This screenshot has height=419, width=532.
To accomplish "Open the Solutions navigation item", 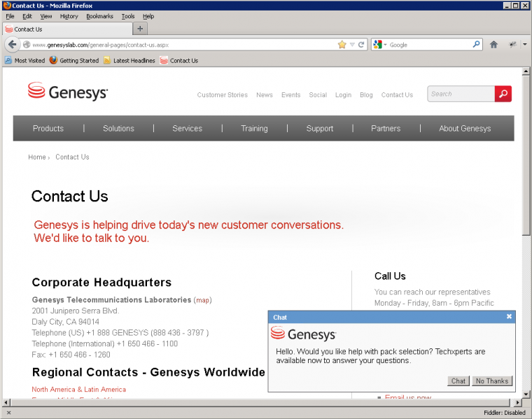I will coord(118,128).
